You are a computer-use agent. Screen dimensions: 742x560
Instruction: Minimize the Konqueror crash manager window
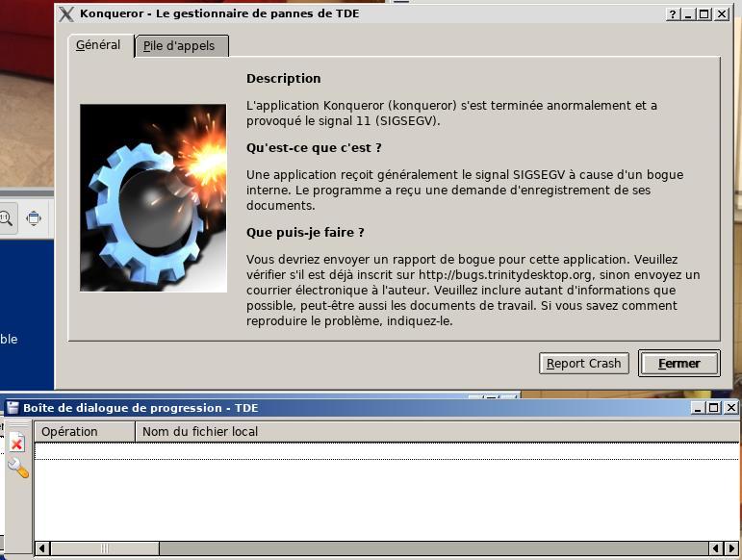tap(688, 14)
